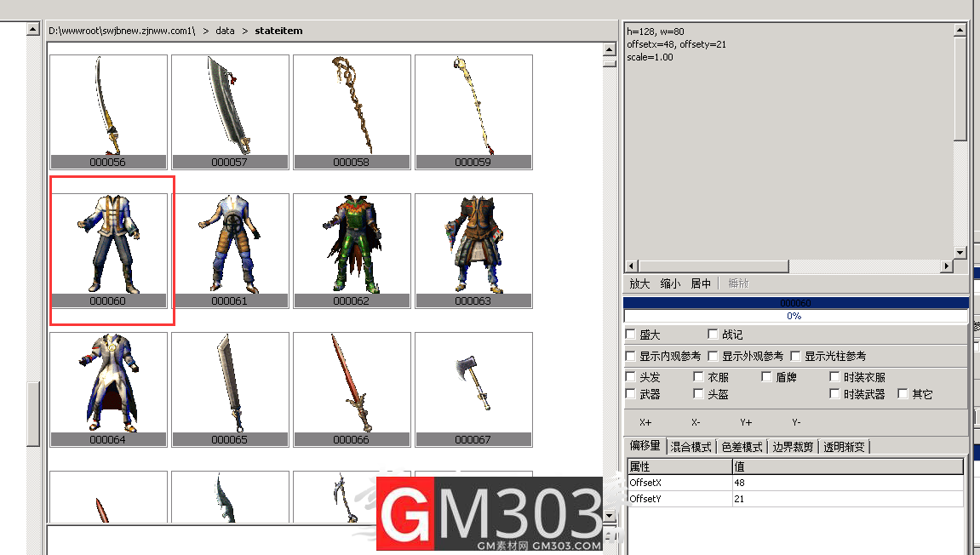Click the 0% progress bar
980x555 pixels.
tap(795, 317)
